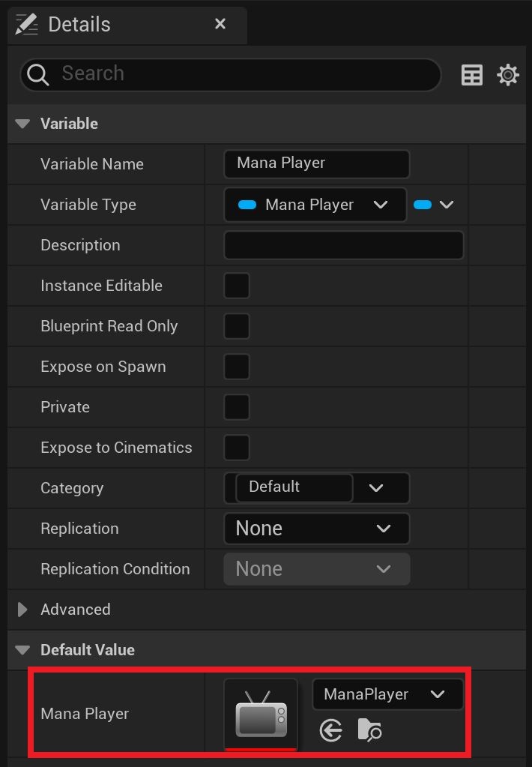This screenshot has height=767, width=532.
Task: Open the Details panel settings gear
Action: click(x=507, y=74)
